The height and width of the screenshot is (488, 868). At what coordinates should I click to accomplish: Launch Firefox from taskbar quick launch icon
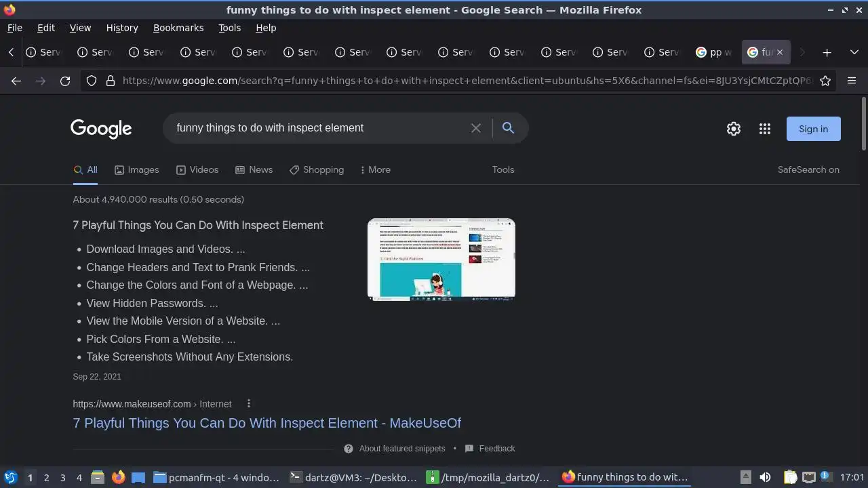118,477
